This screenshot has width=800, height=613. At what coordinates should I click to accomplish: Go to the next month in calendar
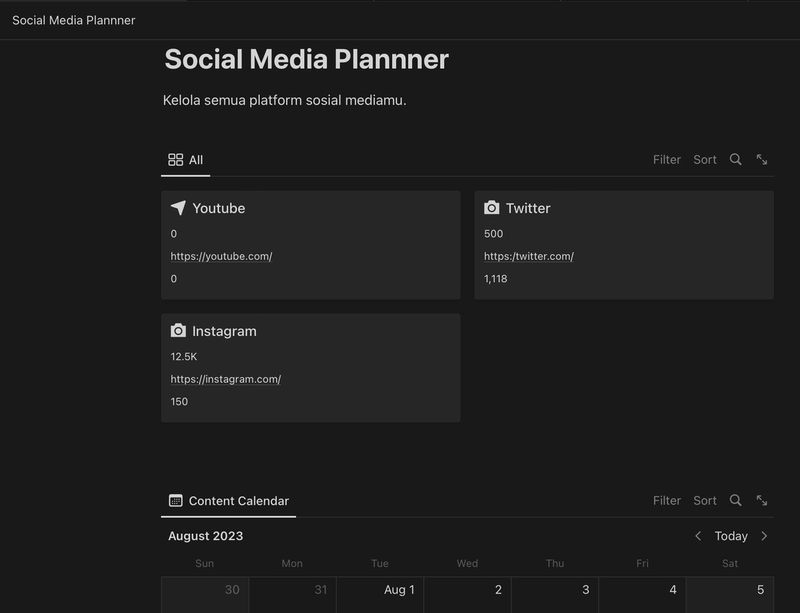tap(764, 535)
